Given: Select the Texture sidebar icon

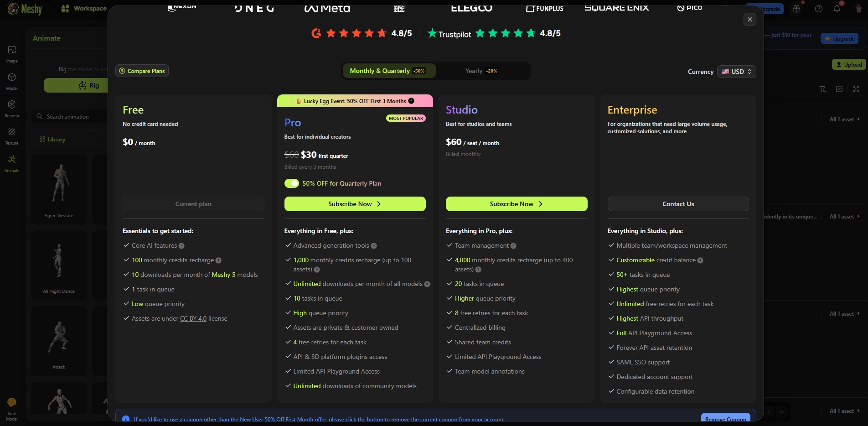Looking at the screenshot, I should (12, 135).
